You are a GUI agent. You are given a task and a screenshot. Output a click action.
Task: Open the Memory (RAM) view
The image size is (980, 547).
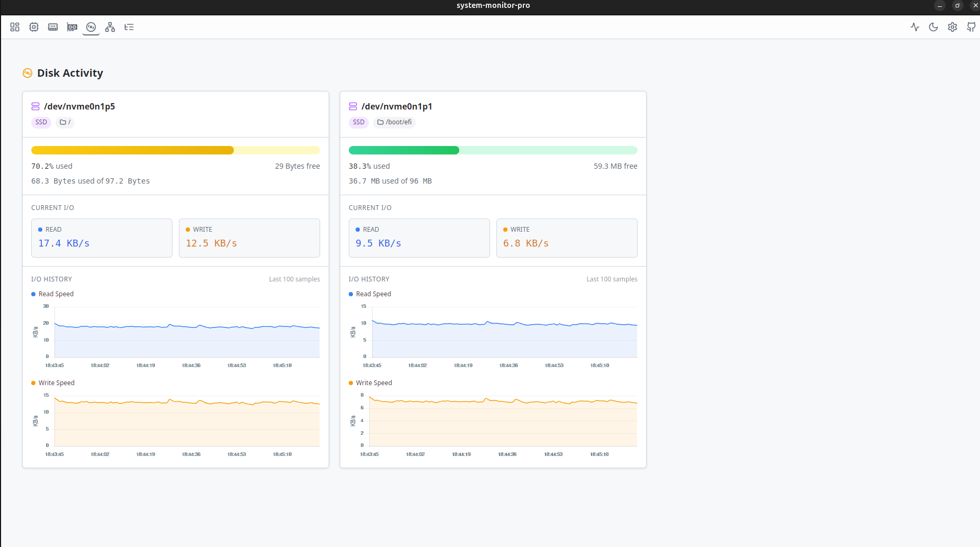53,27
